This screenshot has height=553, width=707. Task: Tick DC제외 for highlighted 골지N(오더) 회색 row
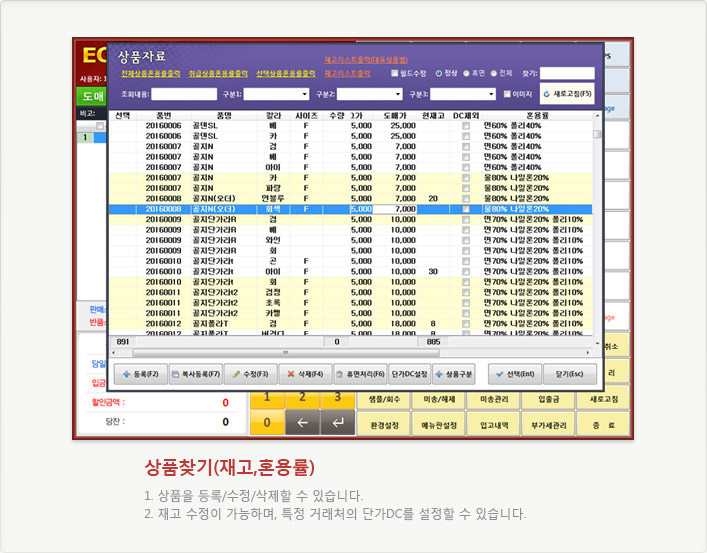click(466, 209)
